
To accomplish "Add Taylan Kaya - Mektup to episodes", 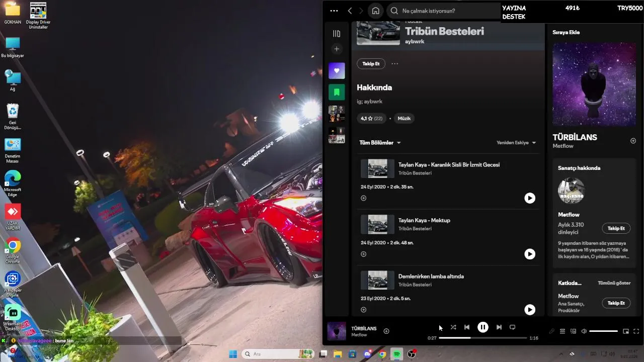I will 363,254.
